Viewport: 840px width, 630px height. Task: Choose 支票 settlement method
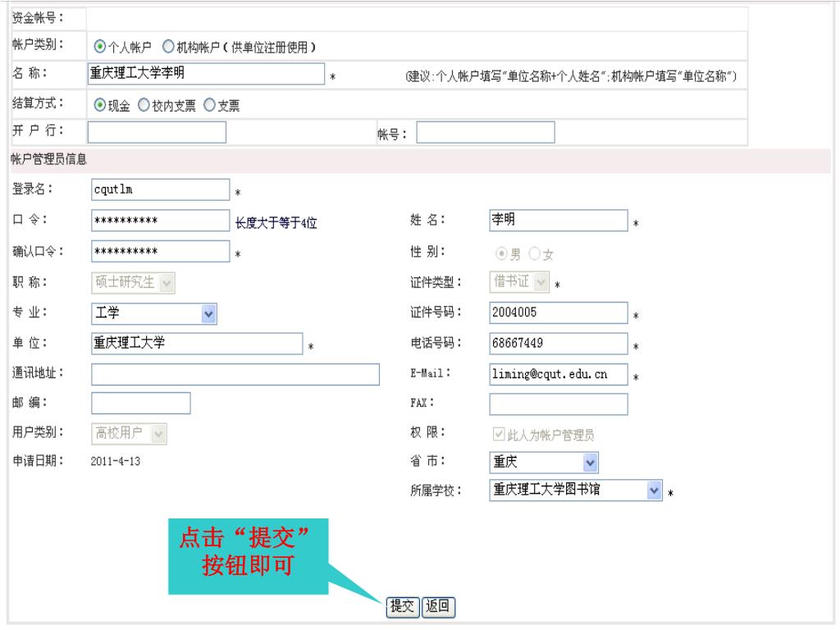coord(209,105)
